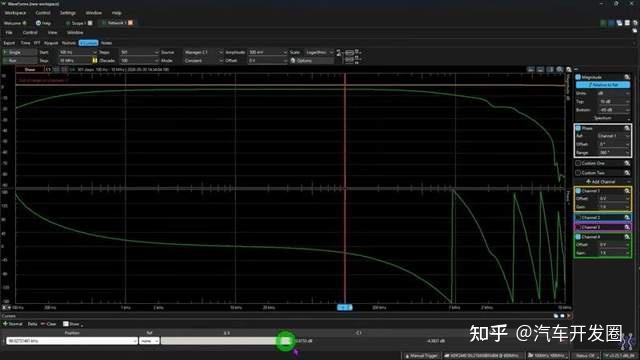Viewport: 640px width, 360px height.
Task: Click Channel 4 settings gear icon
Action: (627, 237)
